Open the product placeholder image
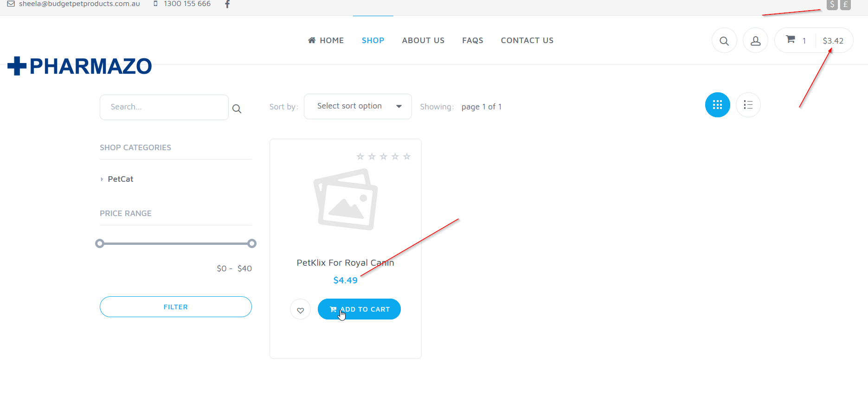The height and width of the screenshot is (396, 868). 346,199
